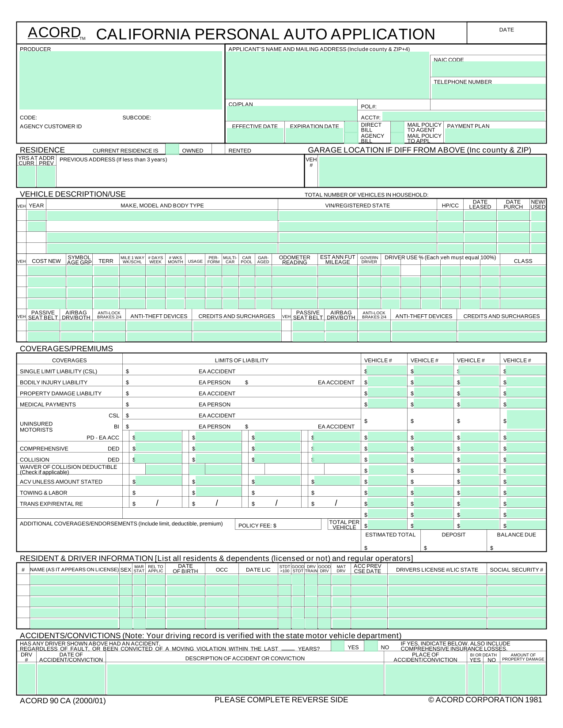Tick the Direct Bill checkbox

351,127
